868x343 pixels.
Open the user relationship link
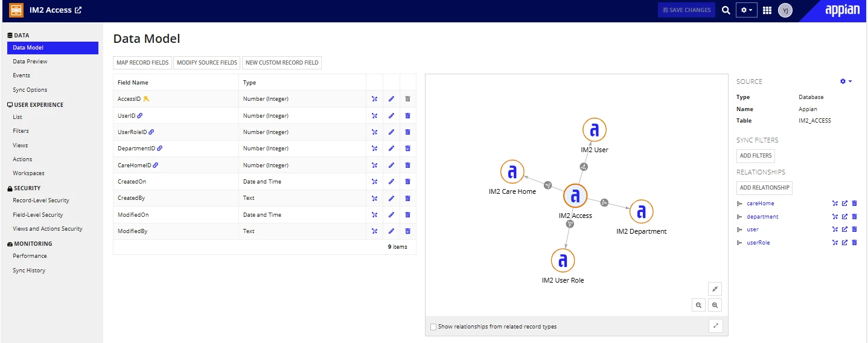(x=753, y=229)
